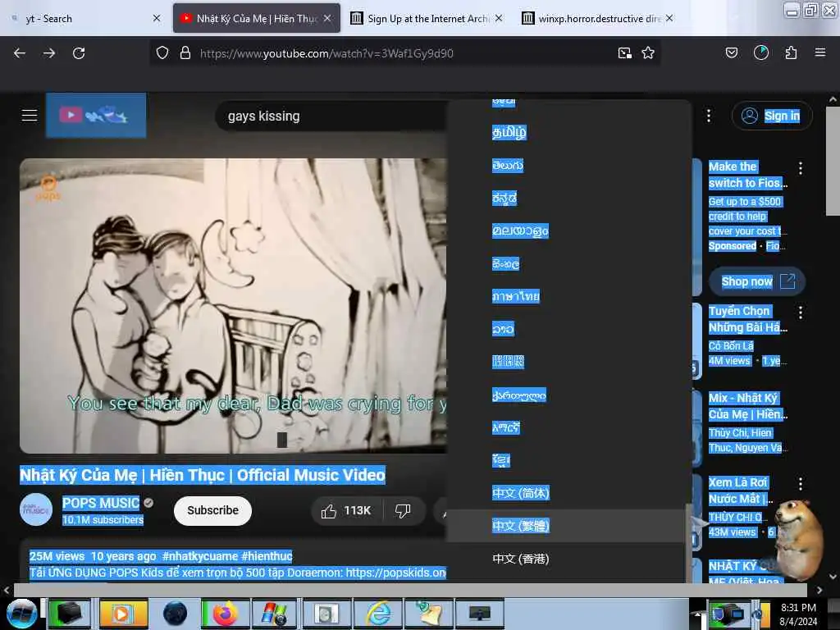The height and width of the screenshot is (630, 840).
Task: Show site security lock info
Action: tap(185, 53)
